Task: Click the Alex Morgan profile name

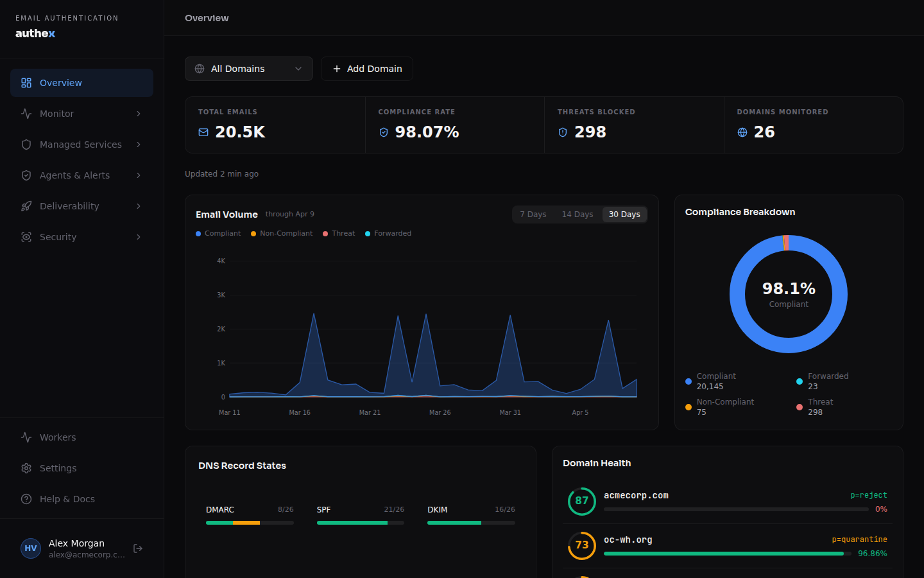Action: click(x=76, y=543)
